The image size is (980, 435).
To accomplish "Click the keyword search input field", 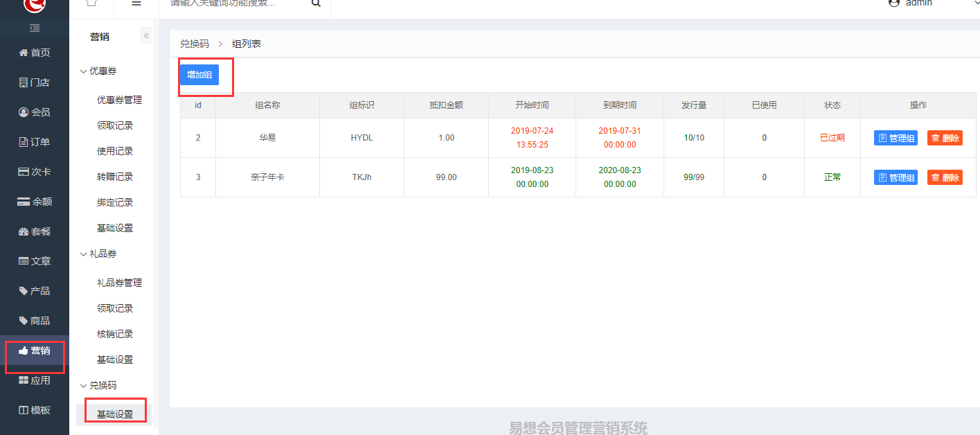I will point(235,3).
